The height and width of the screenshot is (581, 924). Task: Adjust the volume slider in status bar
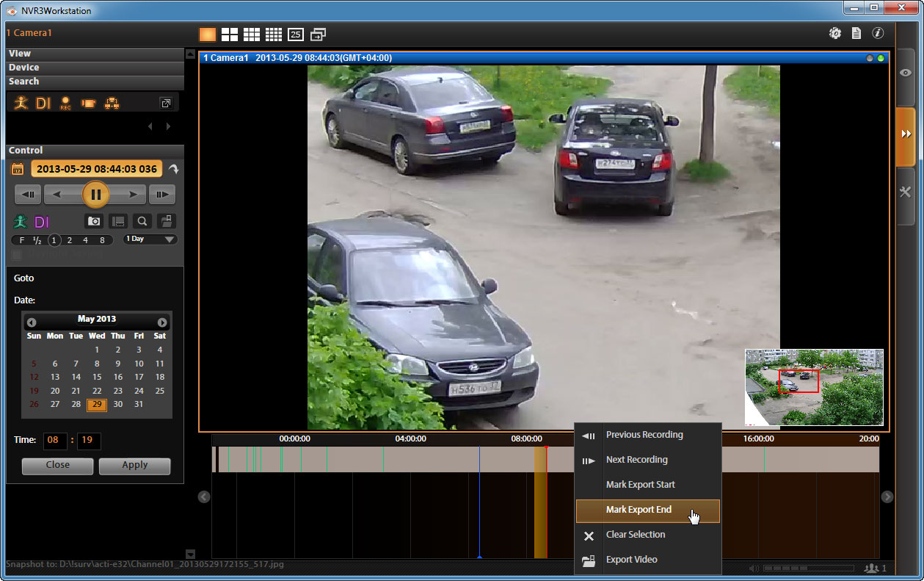pos(808,569)
